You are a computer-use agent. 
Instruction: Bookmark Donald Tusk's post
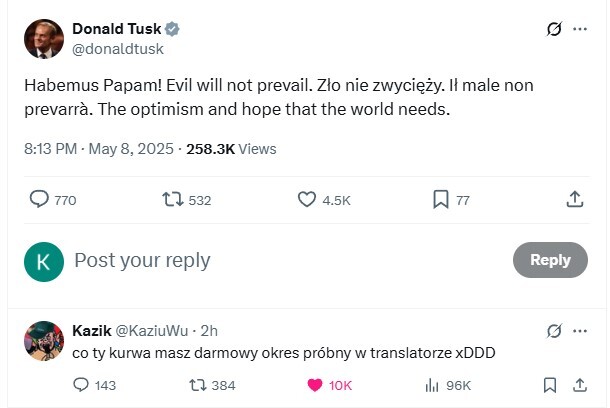[x=441, y=200]
